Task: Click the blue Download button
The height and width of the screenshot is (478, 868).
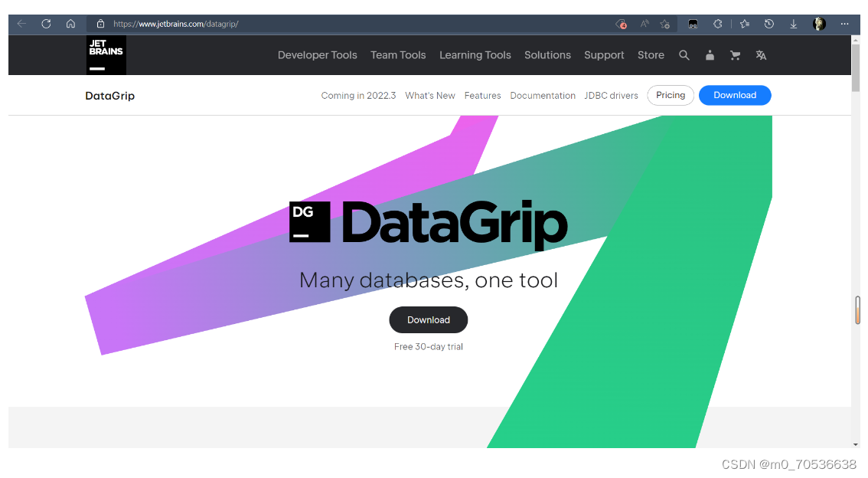Action: pos(735,95)
